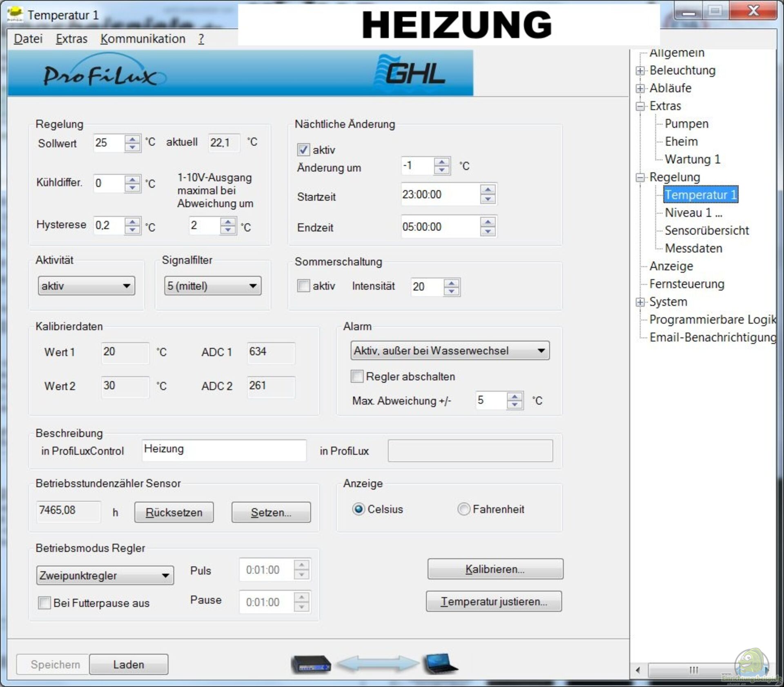Image resolution: width=784 pixels, height=687 pixels.
Task: Disable the Nächtliche Änderung aktiv checkbox
Action: coord(303,150)
